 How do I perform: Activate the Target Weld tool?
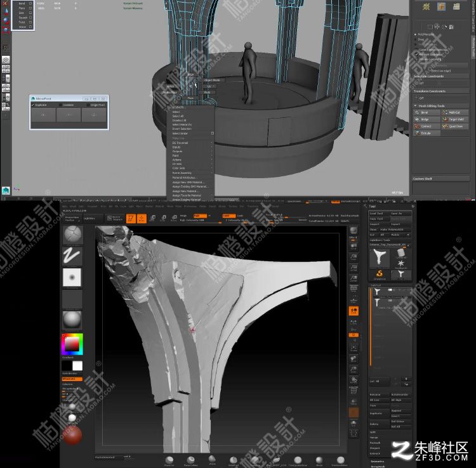454,119
